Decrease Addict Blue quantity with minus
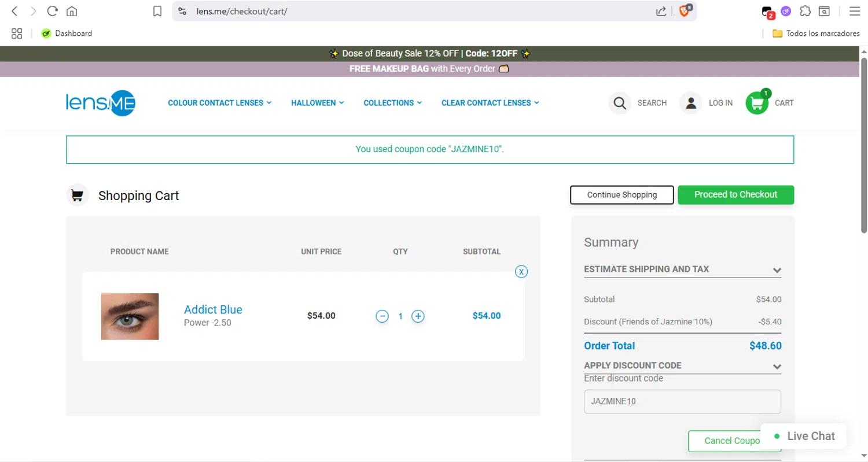The height and width of the screenshot is (462, 868). 382,316
